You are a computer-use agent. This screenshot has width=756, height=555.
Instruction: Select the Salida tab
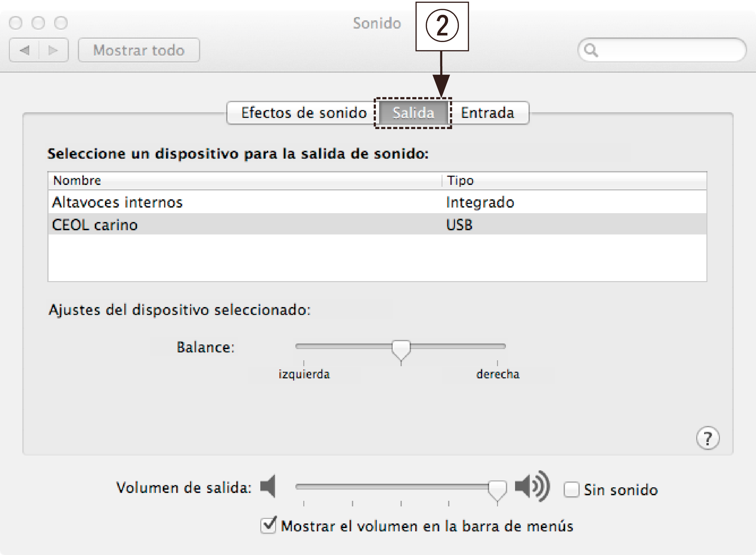[413, 113]
